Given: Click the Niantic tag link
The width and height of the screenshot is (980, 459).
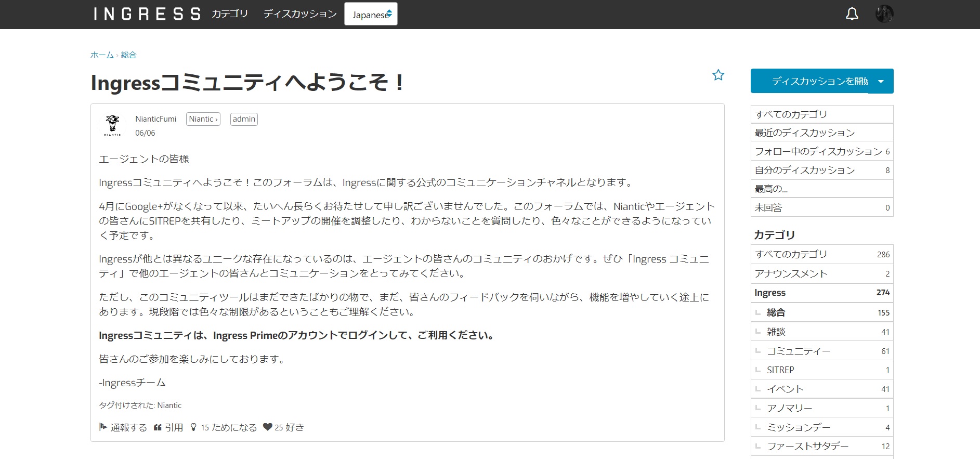Looking at the screenshot, I should point(169,405).
